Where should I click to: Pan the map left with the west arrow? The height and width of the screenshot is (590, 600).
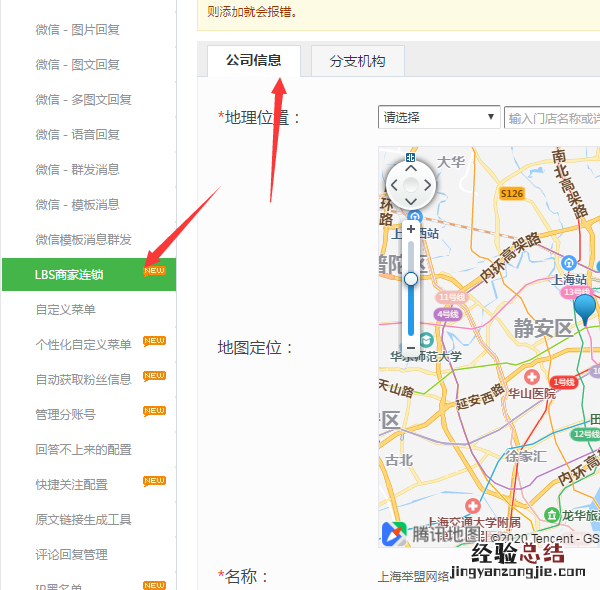[x=393, y=185]
